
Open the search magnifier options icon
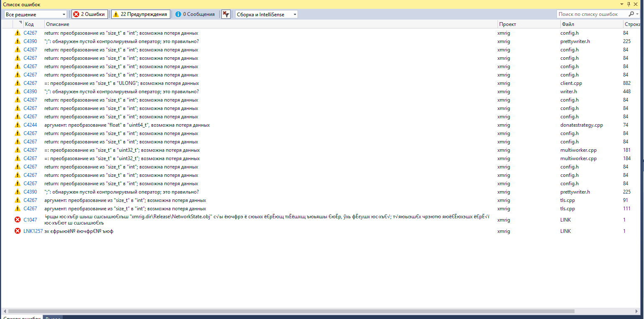click(x=632, y=14)
